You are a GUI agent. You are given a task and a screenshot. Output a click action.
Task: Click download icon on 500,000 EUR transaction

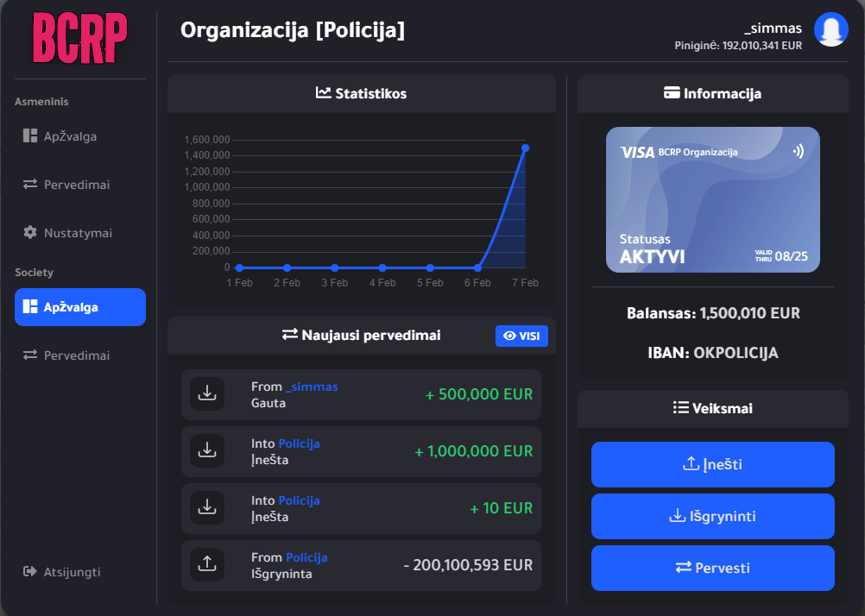[x=207, y=394]
